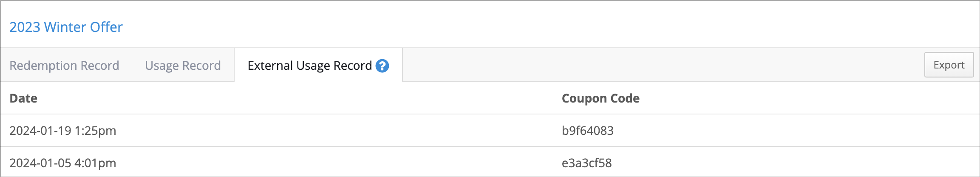
Task: Click the row dated January 5, 2024
Action: pyautogui.click(x=490, y=162)
